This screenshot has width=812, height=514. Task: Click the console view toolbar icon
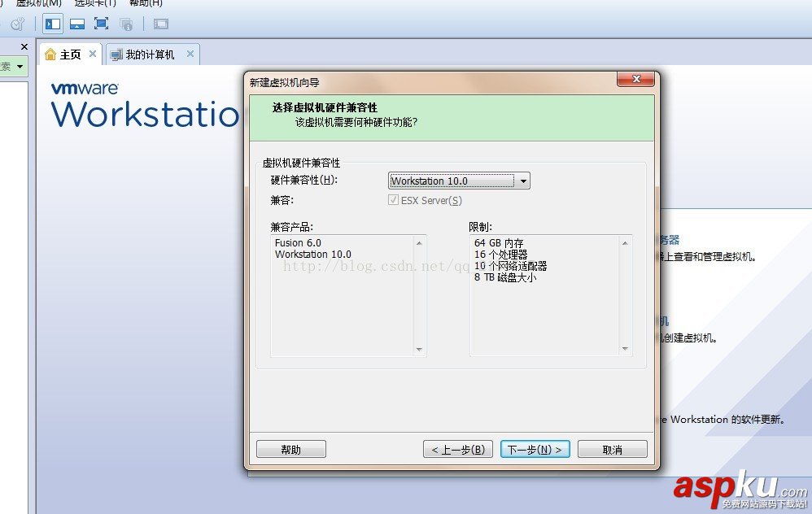(161, 24)
